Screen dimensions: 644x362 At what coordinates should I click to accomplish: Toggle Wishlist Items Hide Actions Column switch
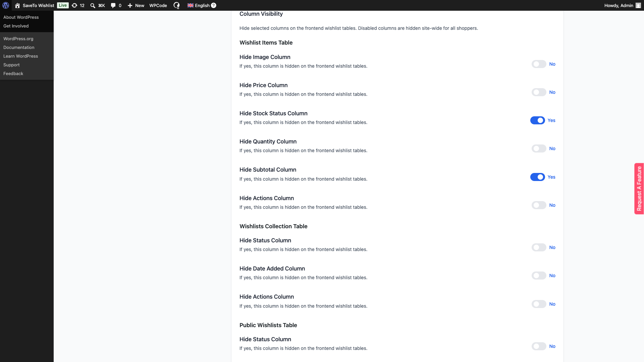[539, 205]
